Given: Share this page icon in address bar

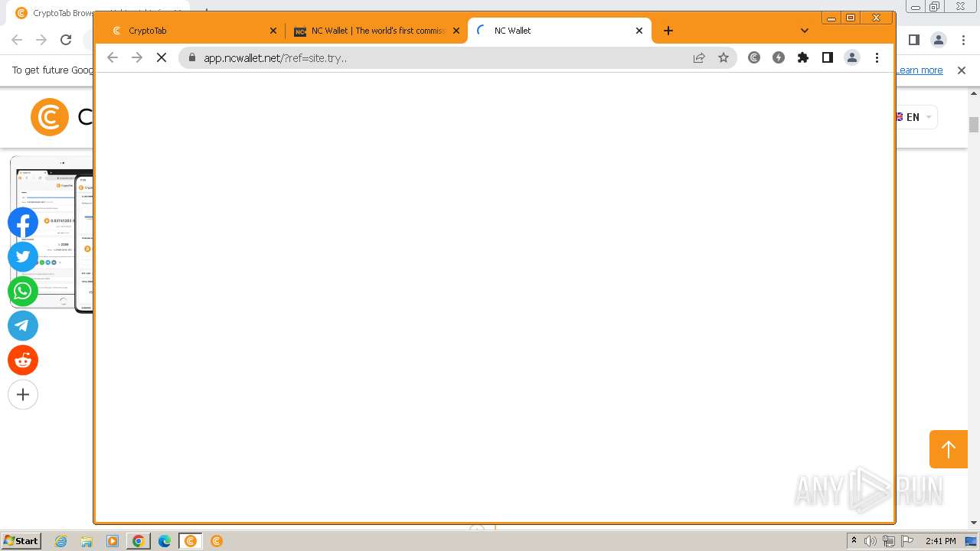Looking at the screenshot, I should coord(699,57).
